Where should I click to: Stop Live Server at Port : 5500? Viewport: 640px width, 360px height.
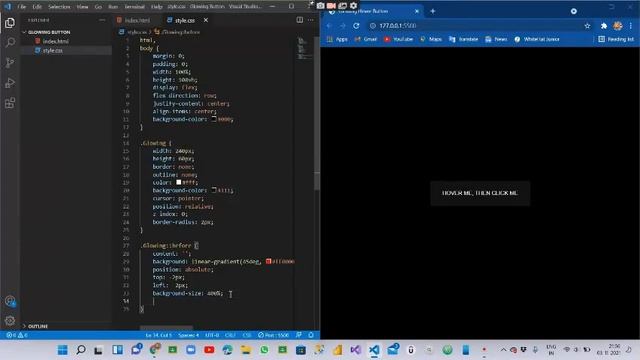(273, 335)
